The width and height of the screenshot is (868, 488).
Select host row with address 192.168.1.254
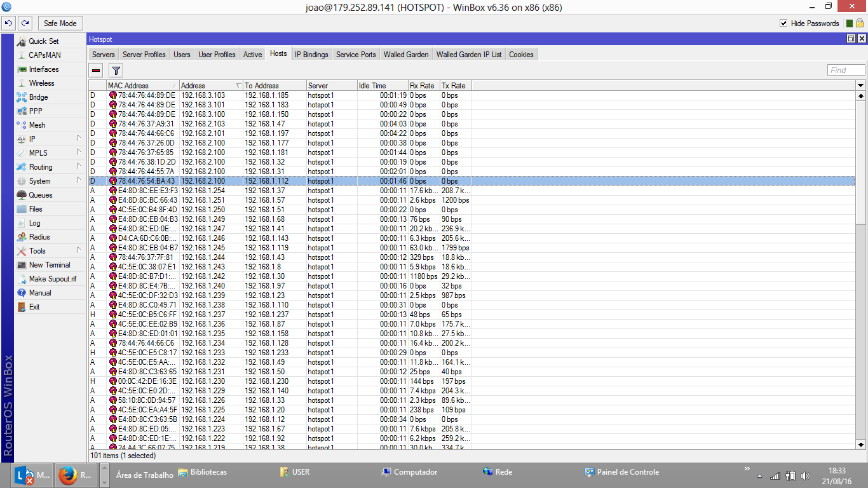pyautogui.click(x=472, y=191)
